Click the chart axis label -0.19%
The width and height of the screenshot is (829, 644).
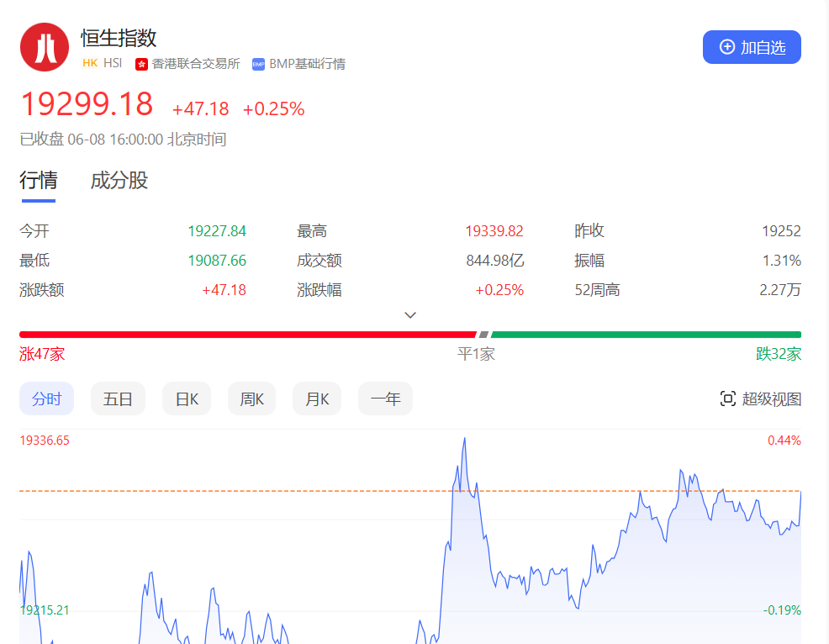click(x=782, y=610)
